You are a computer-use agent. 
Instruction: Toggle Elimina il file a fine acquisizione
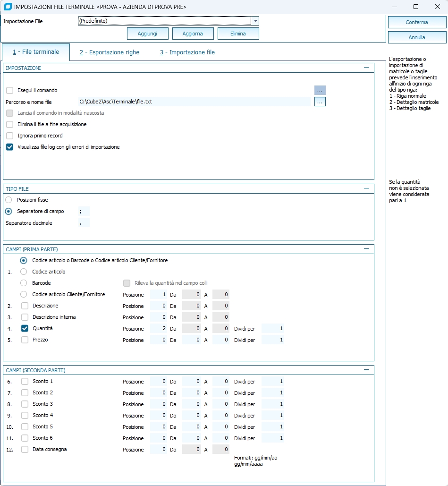click(10, 124)
